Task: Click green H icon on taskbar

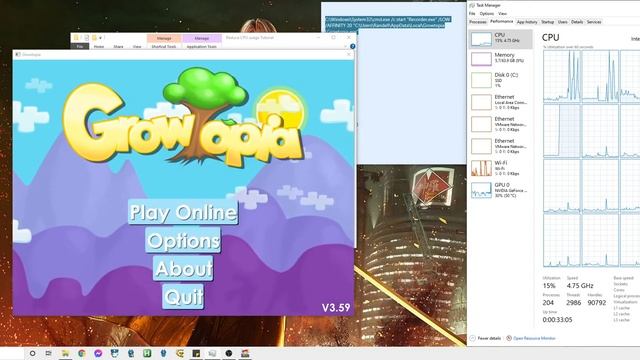Action: click(147, 353)
